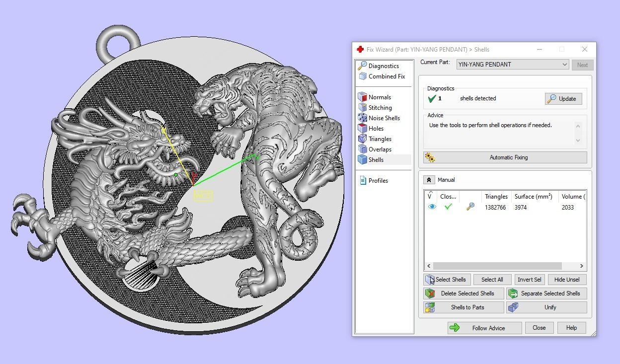This screenshot has height=364, width=620.
Task: Click Follow Advice button
Action: pyautogui.click(x=484, y=328)
